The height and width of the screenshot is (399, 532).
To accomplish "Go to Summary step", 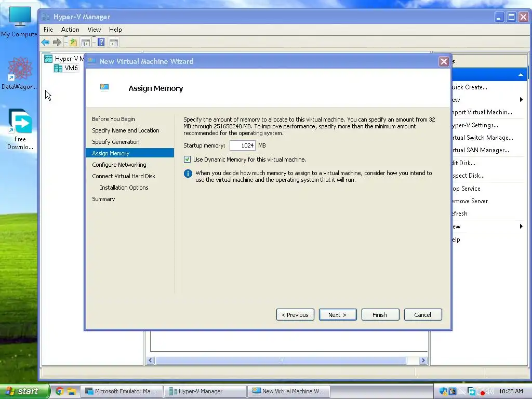I will [103, 199].
